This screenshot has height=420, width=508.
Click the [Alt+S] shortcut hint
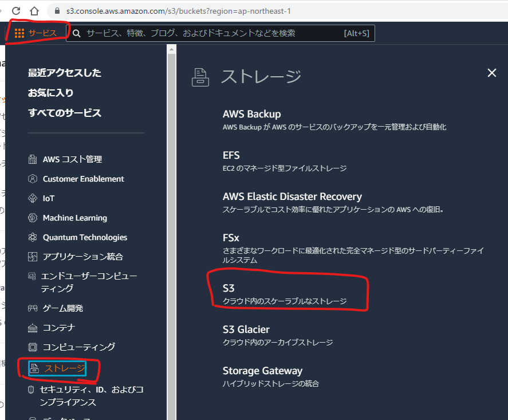tap(356, 33)
